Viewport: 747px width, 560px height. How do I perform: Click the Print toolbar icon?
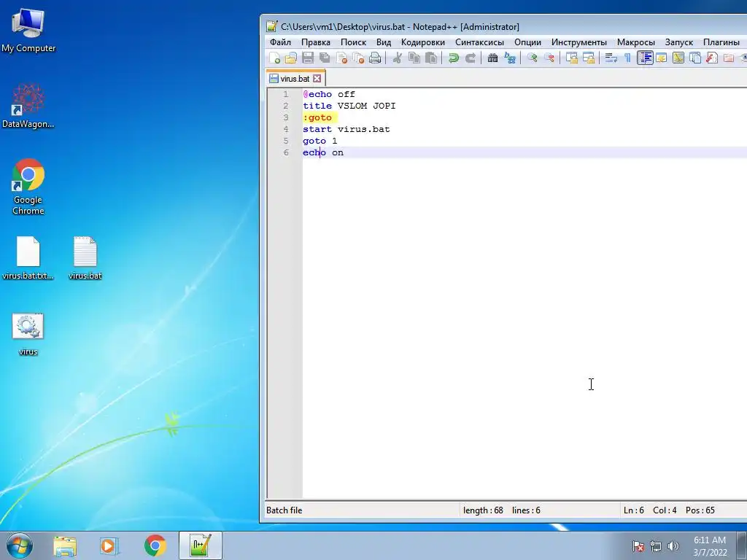point(375,58)
